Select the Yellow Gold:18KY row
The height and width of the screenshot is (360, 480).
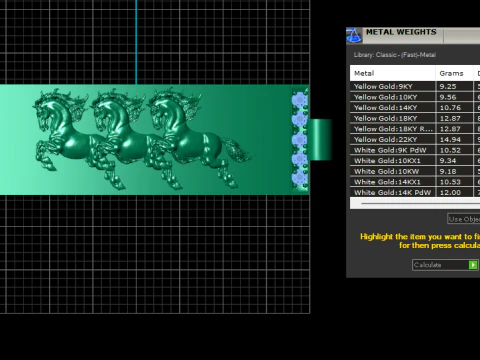[x=415, y=118]
